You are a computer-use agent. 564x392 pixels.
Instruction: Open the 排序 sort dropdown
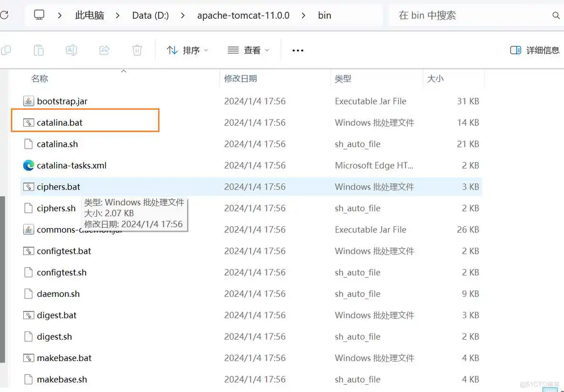[x=188, y=50]
